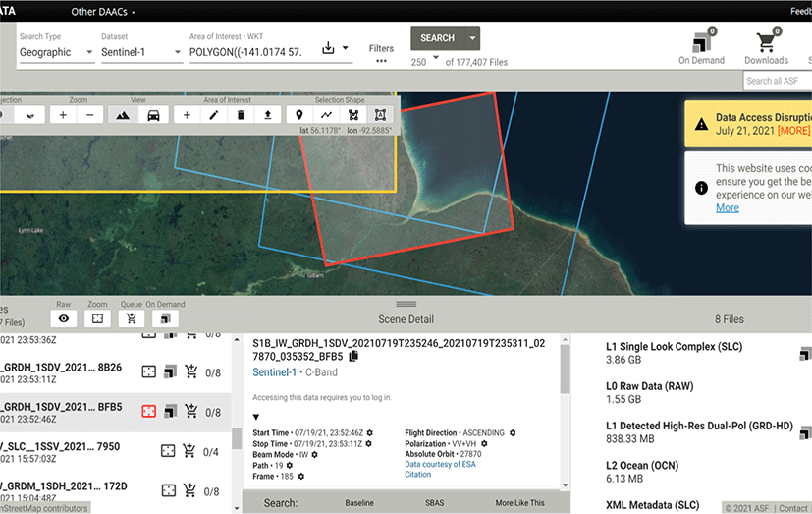The image size is (812, 514).
Task: Zoom to SLC scene 7950
Action: (x=168, y=451)
